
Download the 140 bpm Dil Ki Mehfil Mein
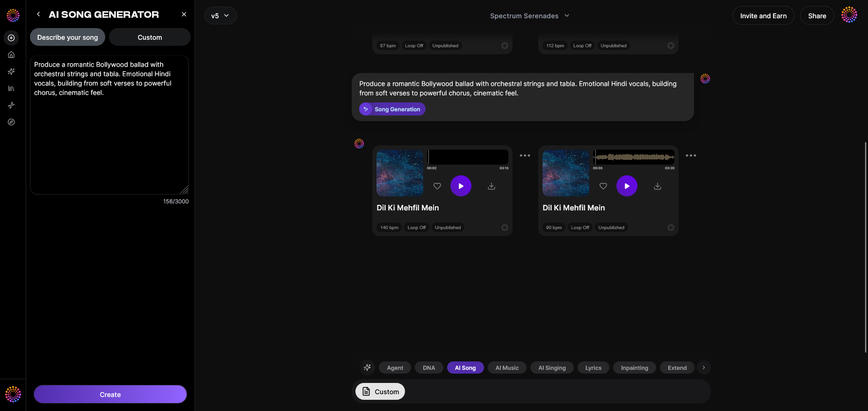tap(492, 186)
